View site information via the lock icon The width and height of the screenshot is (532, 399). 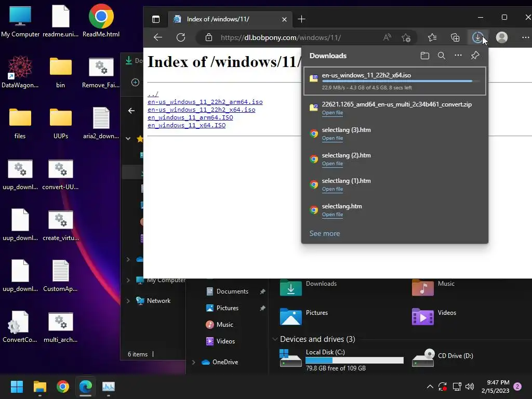point(209,37)
